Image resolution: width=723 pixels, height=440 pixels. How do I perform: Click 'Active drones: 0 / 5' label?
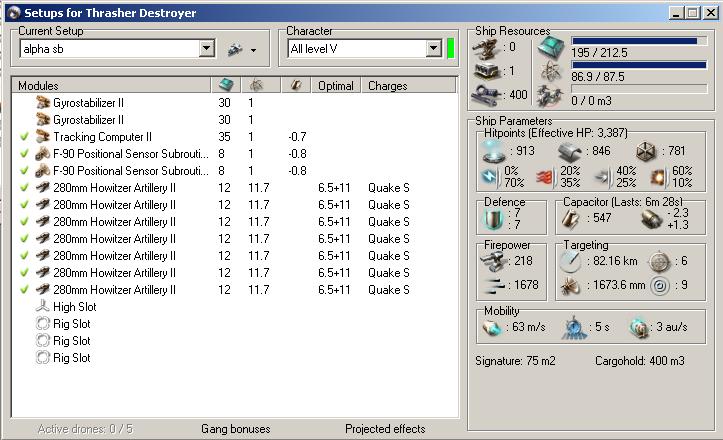coord(85,429)
